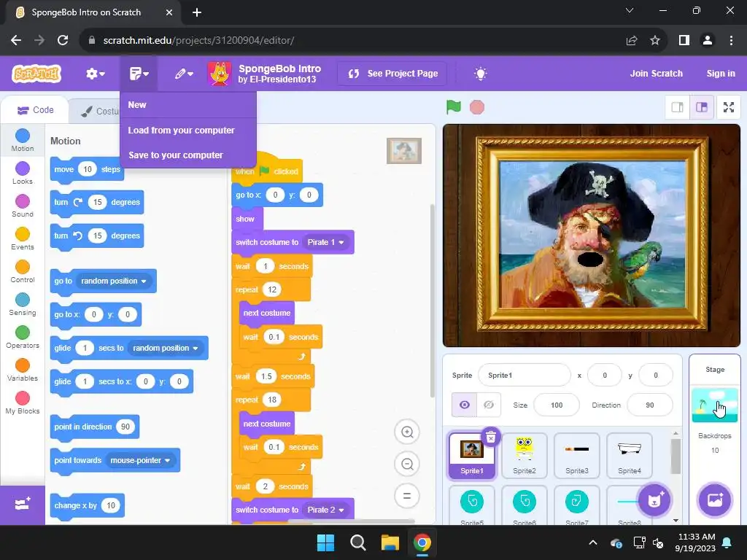Open the SpongeBob Intro project title
The width and height of the screenshot is (747, 560).
click(279, 69)
